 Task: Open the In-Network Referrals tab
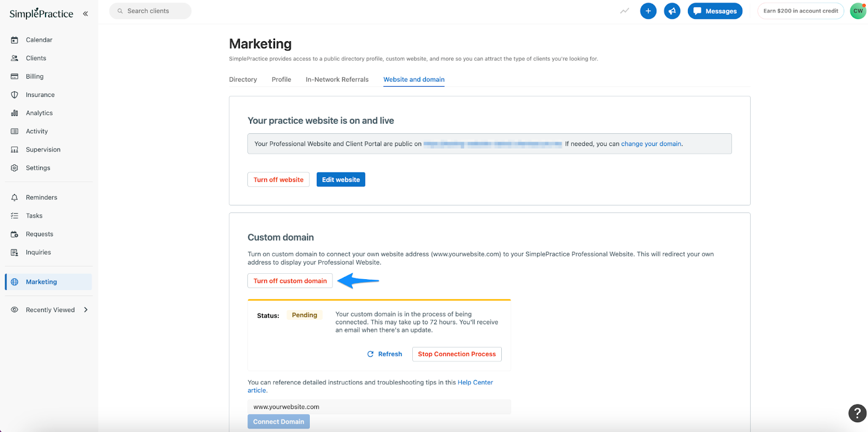click(x=337, y=80)
